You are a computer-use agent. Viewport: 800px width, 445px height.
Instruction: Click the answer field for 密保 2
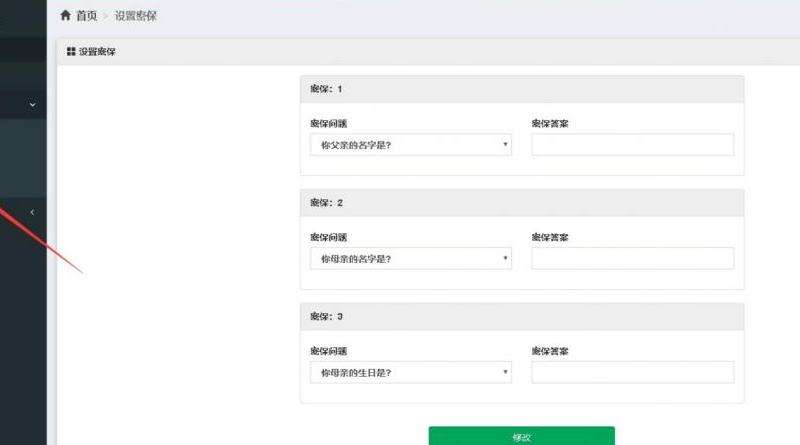click(x=632, y=258)
